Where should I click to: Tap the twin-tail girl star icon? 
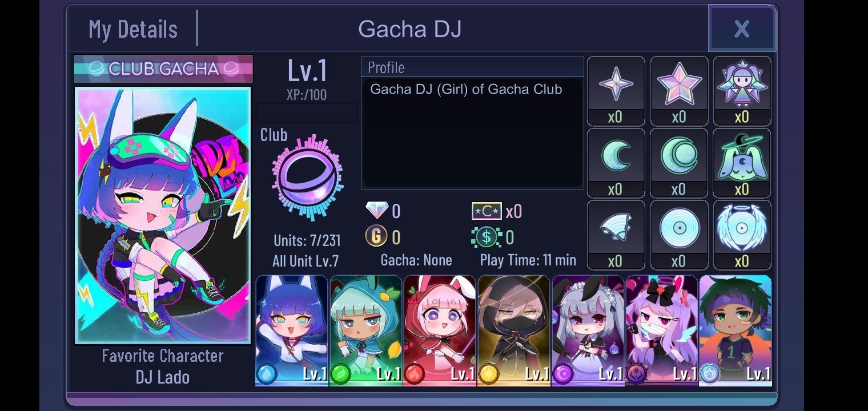tap(742, 84)
